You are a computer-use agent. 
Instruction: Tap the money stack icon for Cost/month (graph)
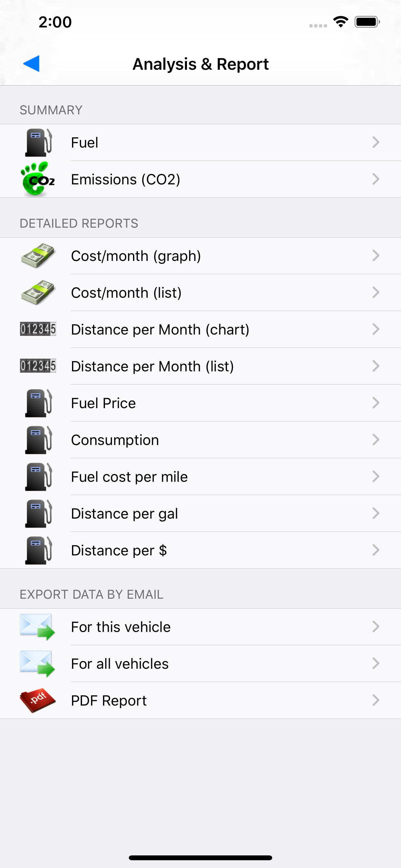(x=37, y=256)
